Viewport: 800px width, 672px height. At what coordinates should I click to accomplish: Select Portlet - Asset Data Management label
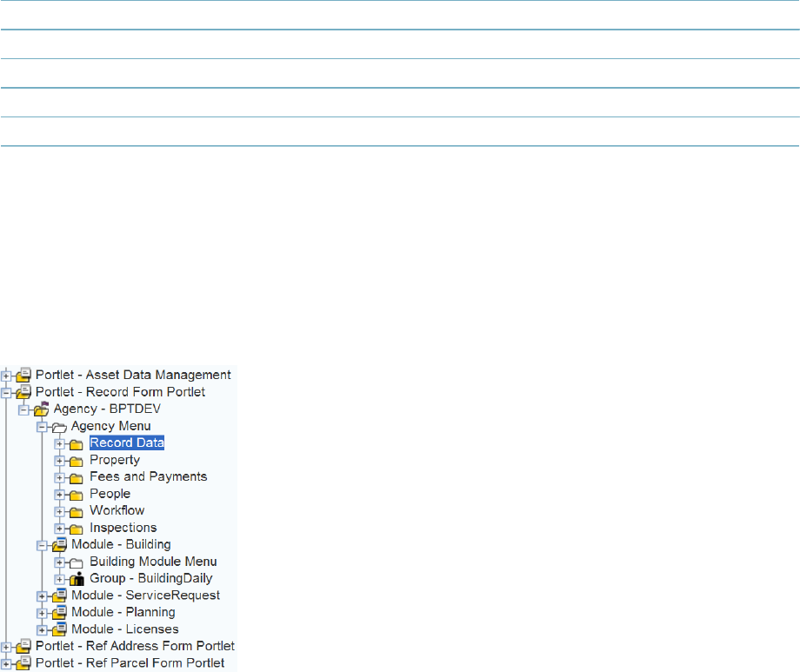tap(133, 375)
